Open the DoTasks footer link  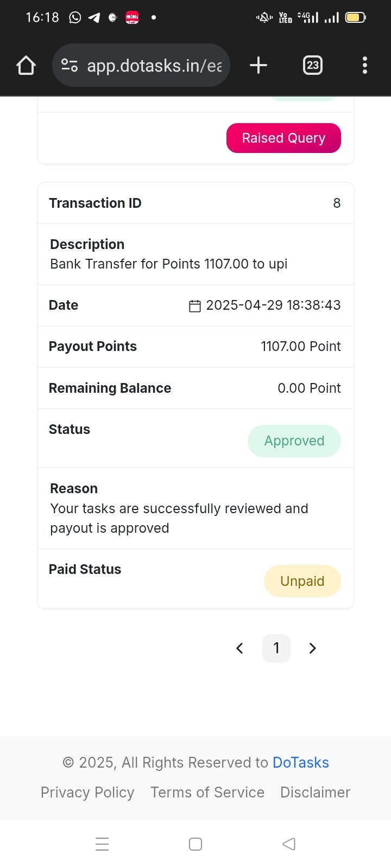click(301, 763)
